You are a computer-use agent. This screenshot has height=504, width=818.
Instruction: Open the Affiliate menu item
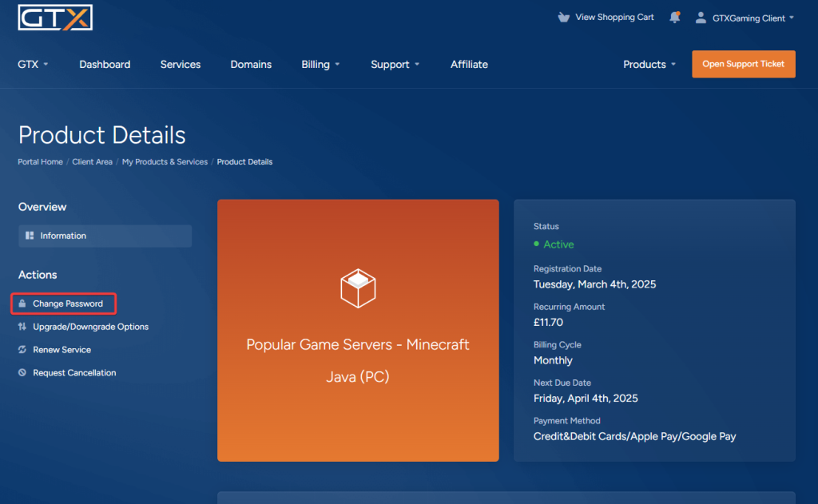coord(469,64)
